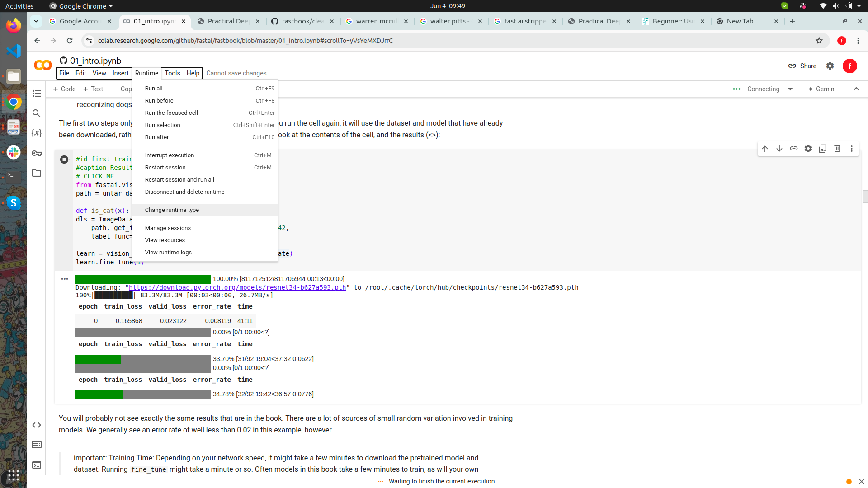Open the variables inspector {x} panel
The image size is (868, 488).
37,133
